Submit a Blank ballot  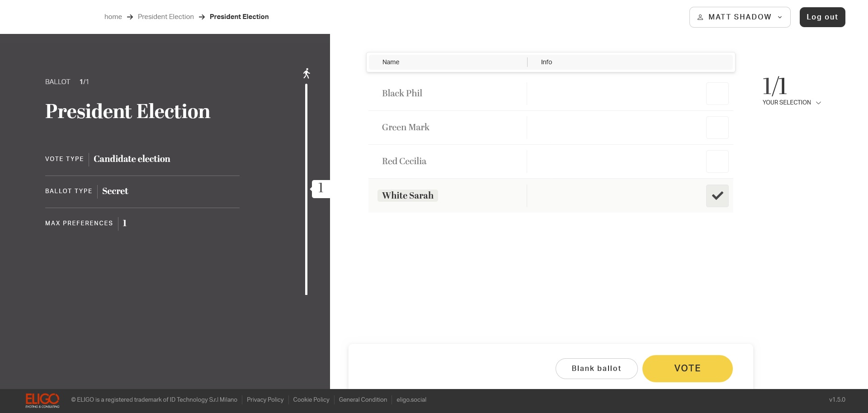597,369
